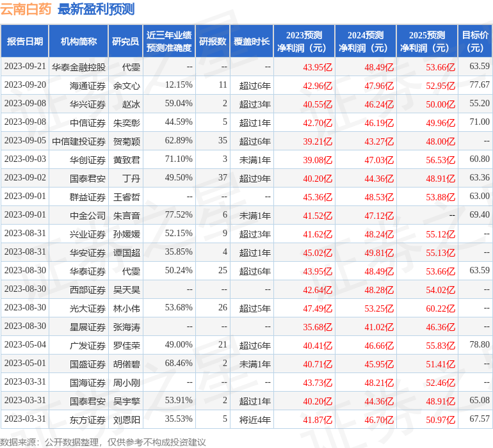Click accuracy value 77.52%
The image size is (493, 448).
(179, 215)
